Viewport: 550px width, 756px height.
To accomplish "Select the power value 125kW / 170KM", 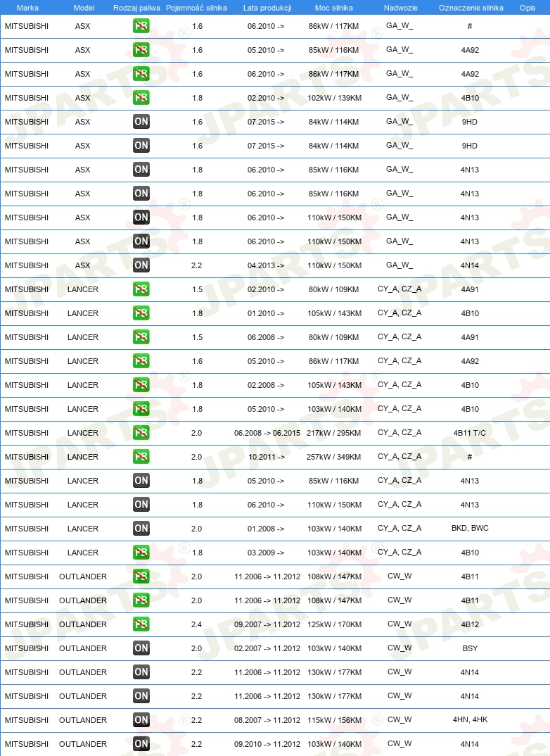I will click(334, 624).
